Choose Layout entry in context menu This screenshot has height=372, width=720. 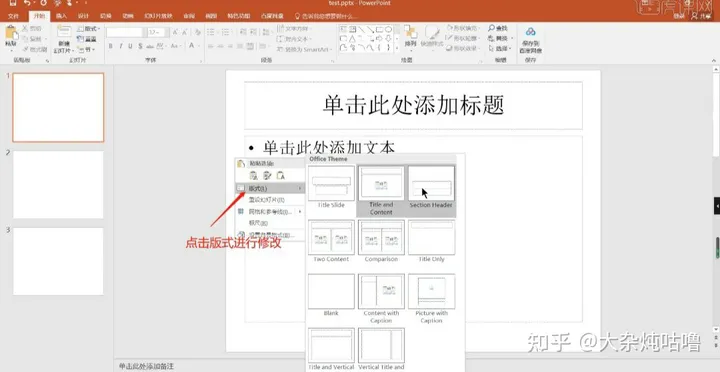pyautogui.click(x=270, y=188)
